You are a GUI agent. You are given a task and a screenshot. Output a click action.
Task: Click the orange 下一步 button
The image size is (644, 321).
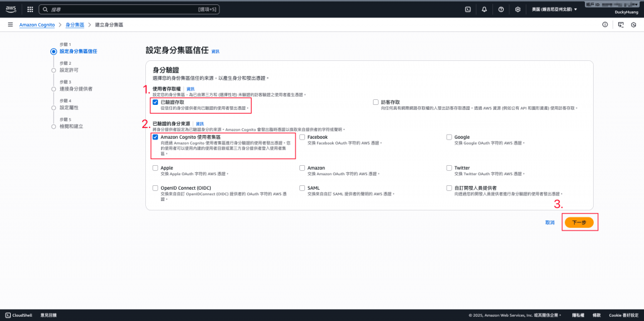click(579, 222)
